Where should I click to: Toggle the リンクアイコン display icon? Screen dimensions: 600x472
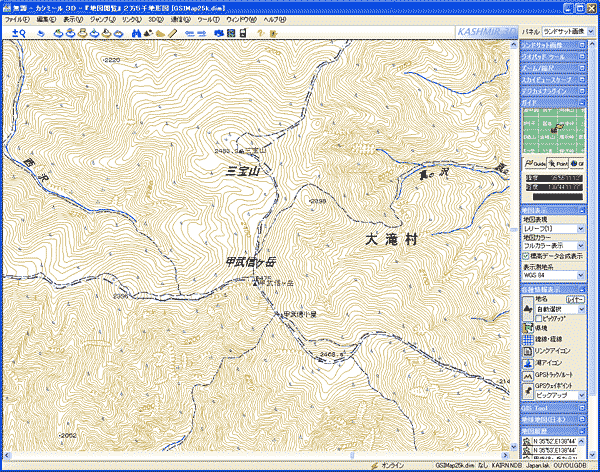coord(528,351)
